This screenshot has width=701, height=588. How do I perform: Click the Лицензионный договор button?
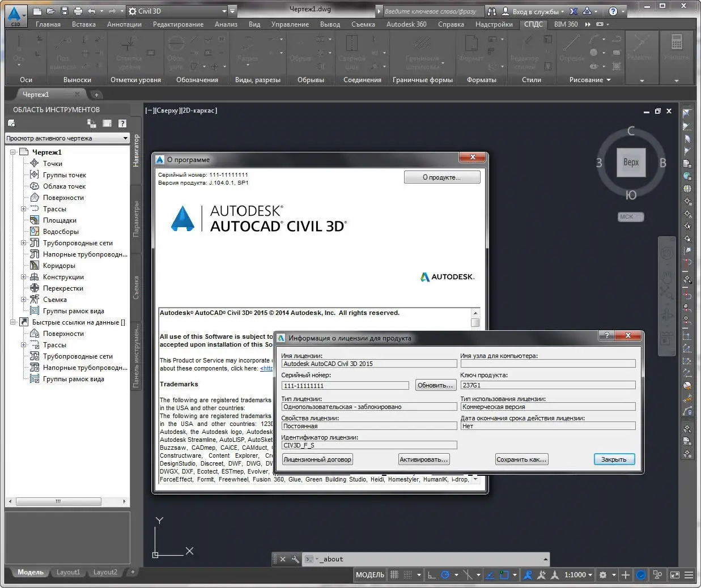coord(317,459)
